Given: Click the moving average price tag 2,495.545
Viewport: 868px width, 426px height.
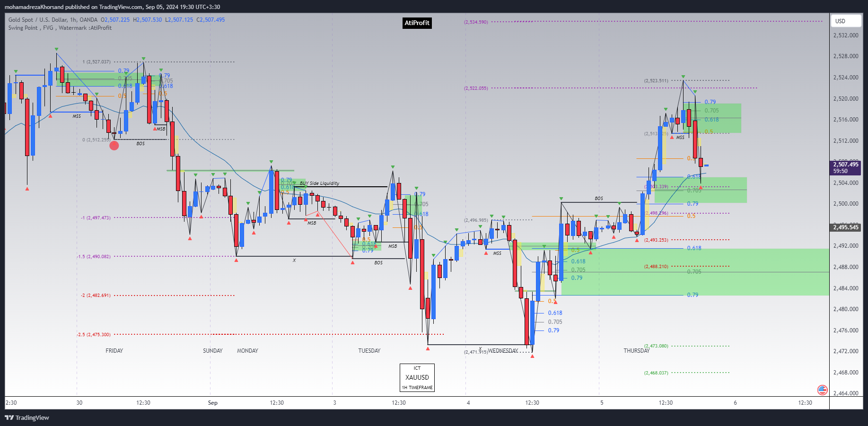Looking at the screenshot, I should [846, 227].
